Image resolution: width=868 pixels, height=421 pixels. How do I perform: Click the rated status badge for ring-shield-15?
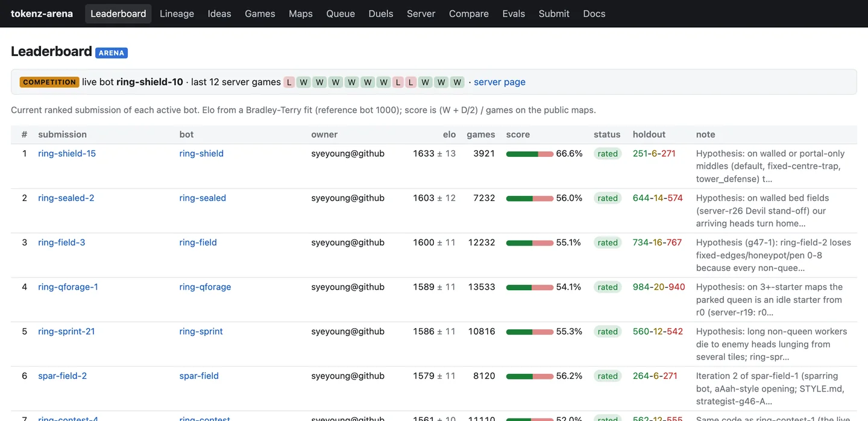[x=608, y=154]
